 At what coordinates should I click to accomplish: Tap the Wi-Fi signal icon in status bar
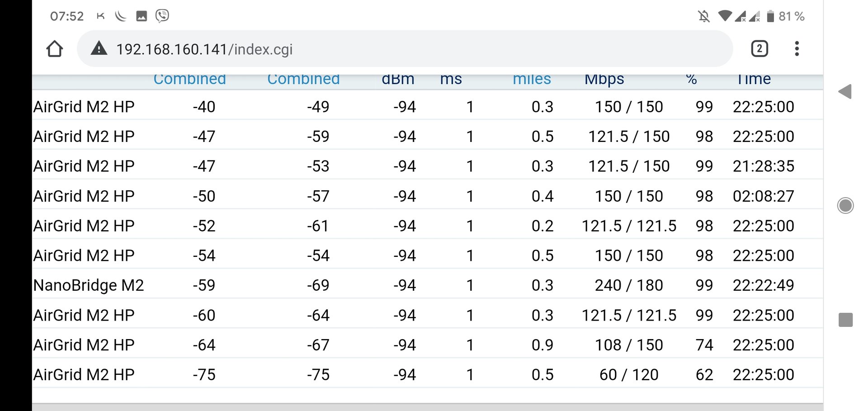pyautogui.click(x=725, y=16)
